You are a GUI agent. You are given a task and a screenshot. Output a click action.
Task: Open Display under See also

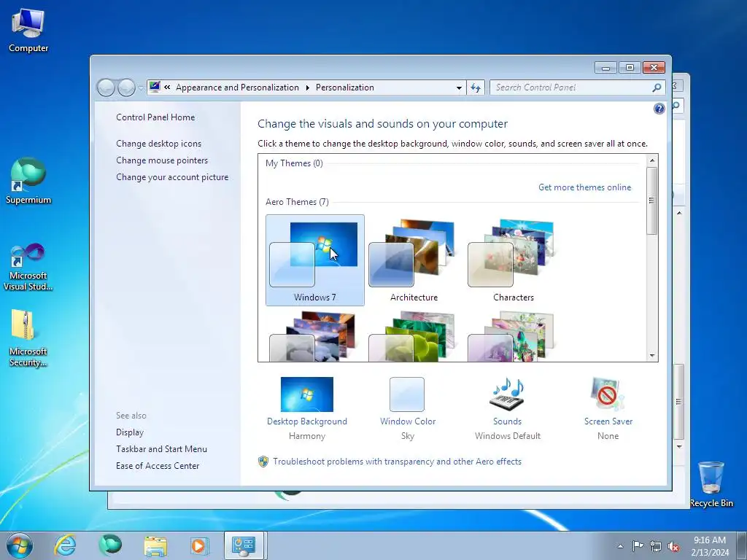[x=130, y=432]
